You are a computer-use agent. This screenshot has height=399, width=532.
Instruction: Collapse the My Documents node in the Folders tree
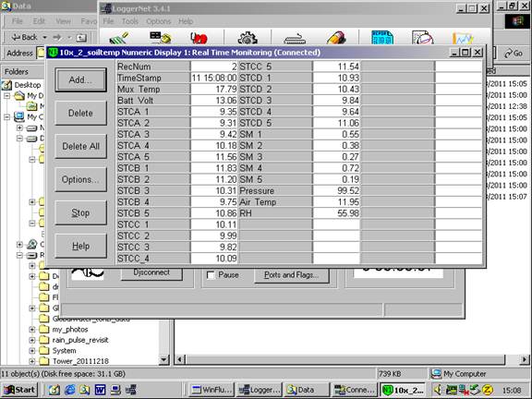tap(6, 96)
